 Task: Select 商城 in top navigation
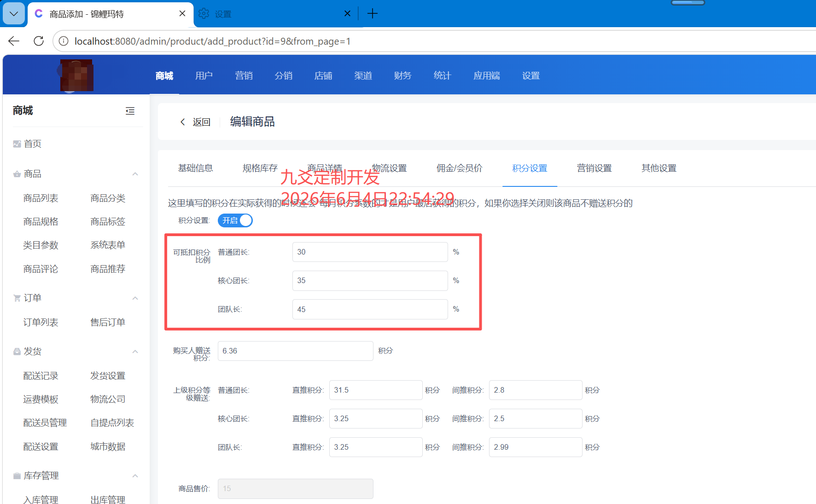click(164, 75)
